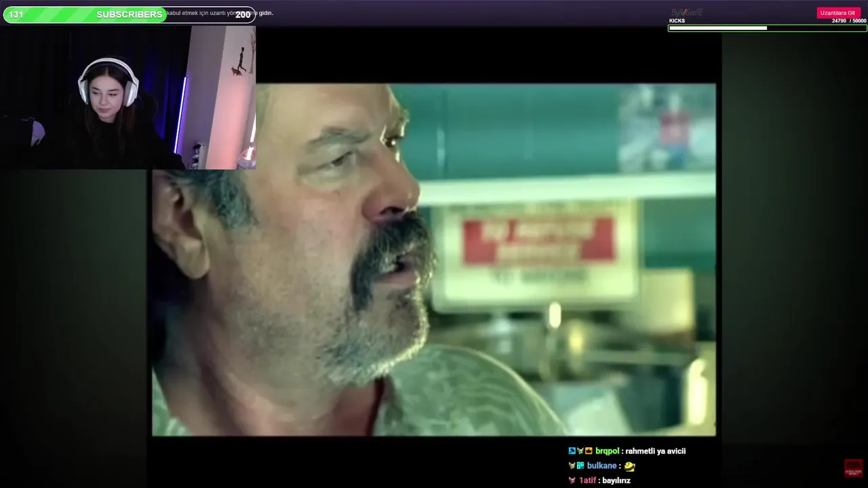Image resolution: width=868 pixels, height=488 pixels.
Task: Click the 'rahmetli ya avicii' chat message
Action: pyautogui.click(x=655, y=451)
